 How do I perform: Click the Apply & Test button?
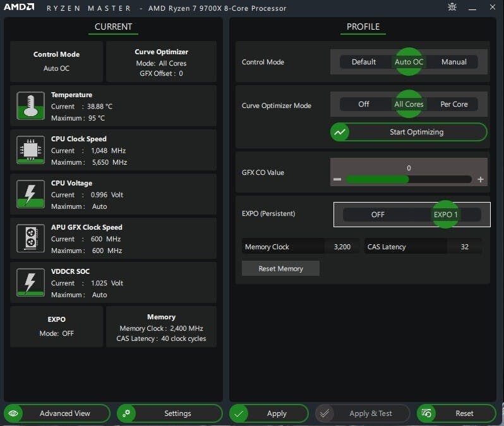coord(363,413)
